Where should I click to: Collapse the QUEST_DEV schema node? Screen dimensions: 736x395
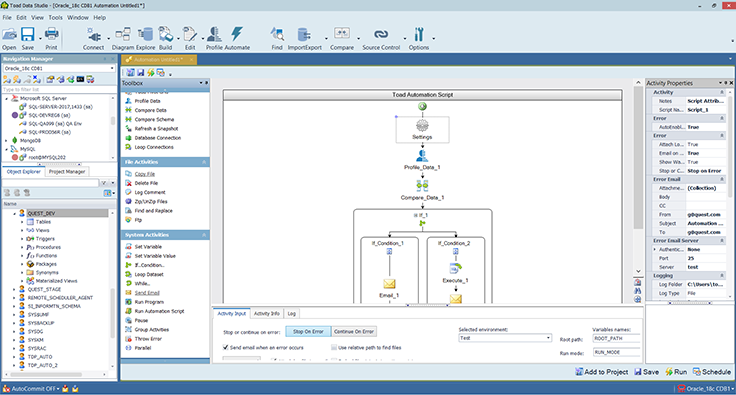15,213
